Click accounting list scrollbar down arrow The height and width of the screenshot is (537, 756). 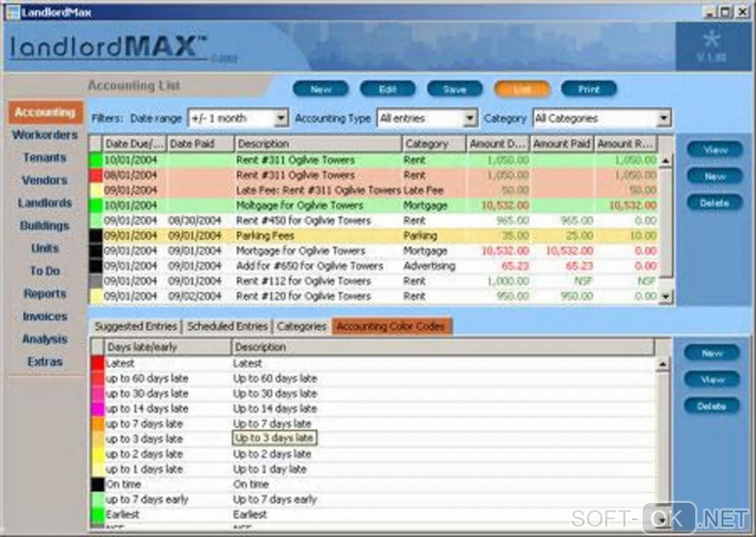(x=666, y=297)
